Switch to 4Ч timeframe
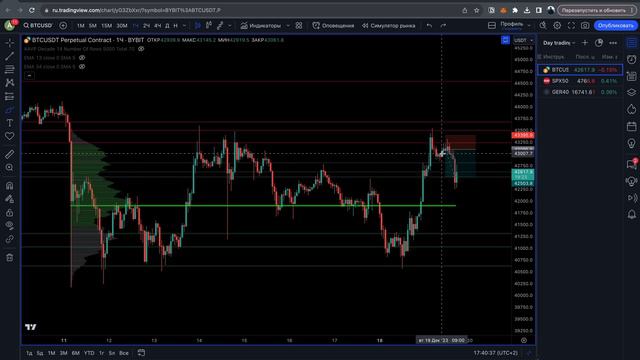The image size is (640, 360). (x=158, y=25)
